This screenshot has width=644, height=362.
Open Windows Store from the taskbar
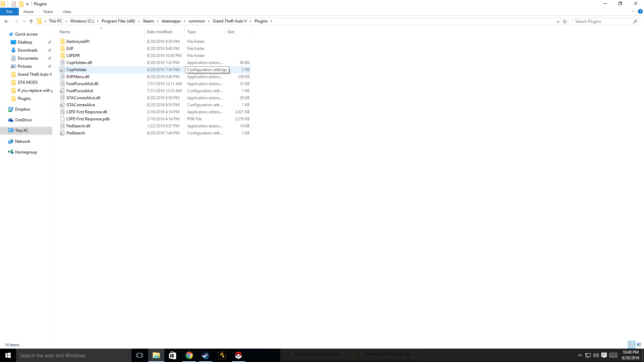click(172, 355)
